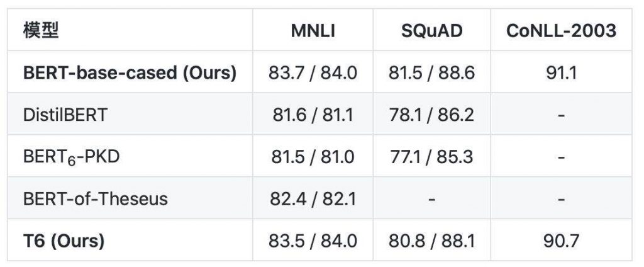
Task: Click the BERT-base-cased (Ours) row label
Action: 130,73
